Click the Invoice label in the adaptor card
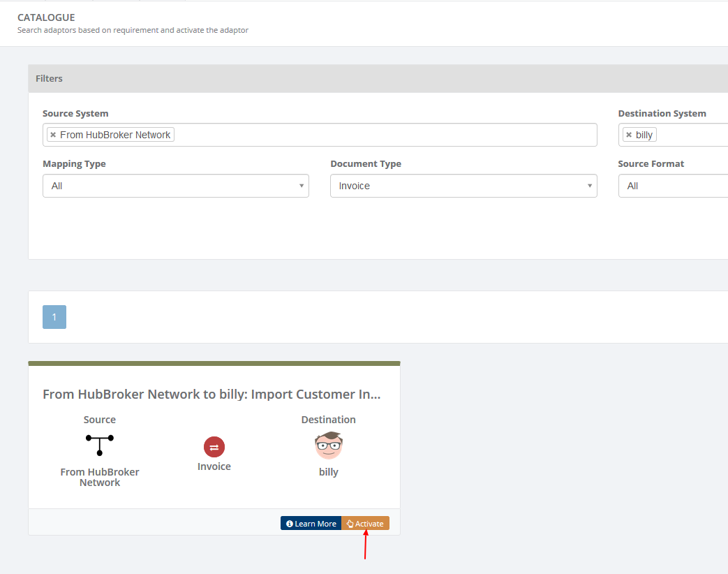 214,466
